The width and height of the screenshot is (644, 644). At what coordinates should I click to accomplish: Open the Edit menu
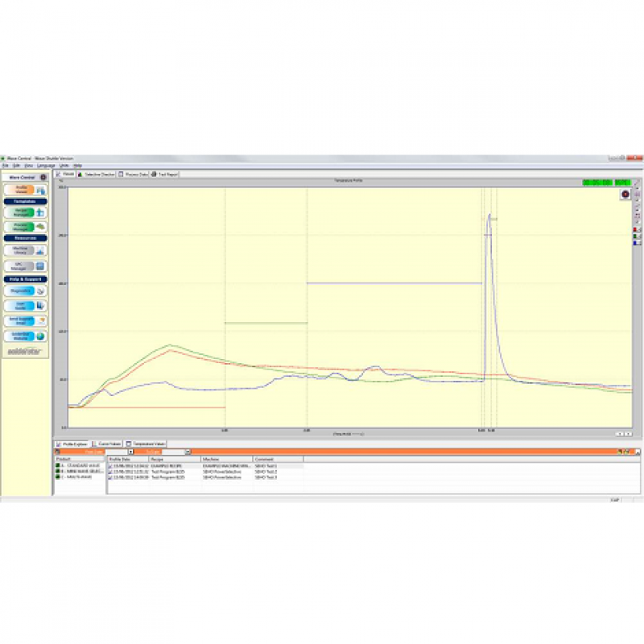(x=16, y=166)
